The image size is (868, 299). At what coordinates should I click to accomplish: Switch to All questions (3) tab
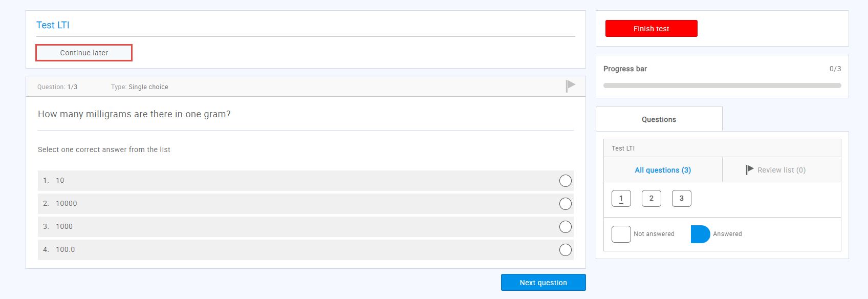(x=663, y=170)
